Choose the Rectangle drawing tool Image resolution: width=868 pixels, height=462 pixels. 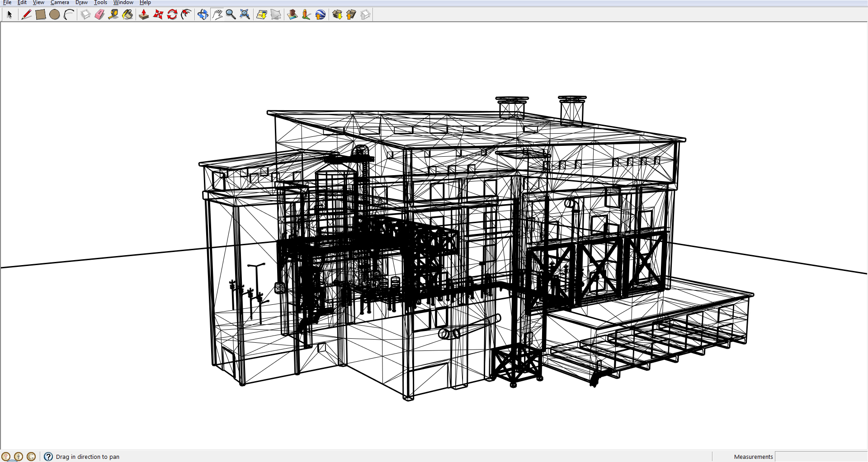click(40, 14)
